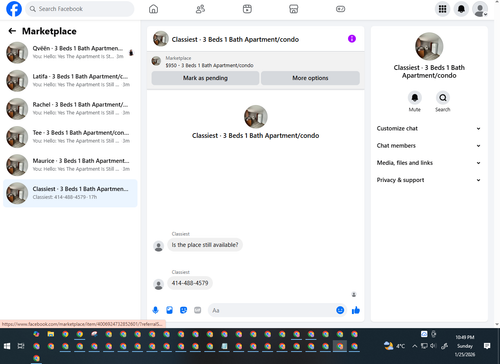Send a thumbs-up like
The image size is (500, 364).
[356, 310]
